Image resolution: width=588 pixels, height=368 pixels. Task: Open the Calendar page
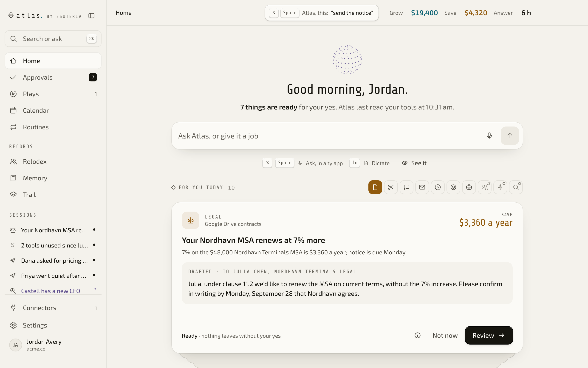pyautogui.click(x=53, y=110)
